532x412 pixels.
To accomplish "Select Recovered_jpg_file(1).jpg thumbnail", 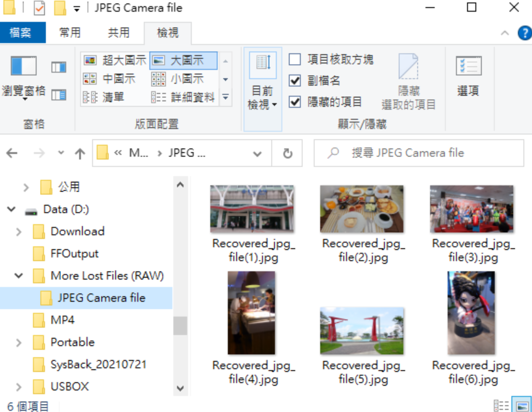I will point(252,209).
